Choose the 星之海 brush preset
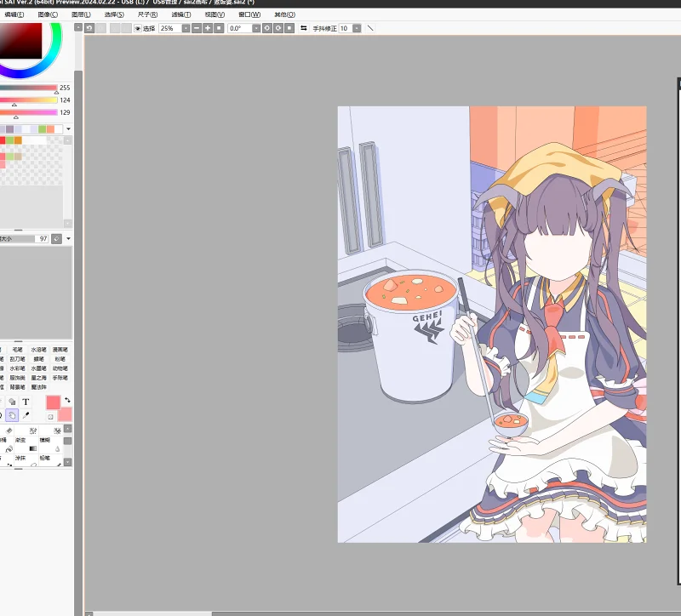Screen dimensions: 681x616 (x=38, y=378)
